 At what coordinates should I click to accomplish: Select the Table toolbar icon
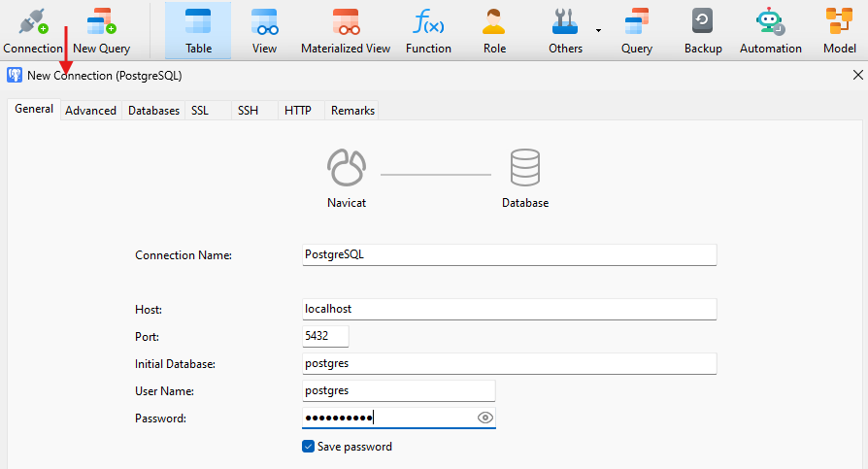(x=198, y=31)
